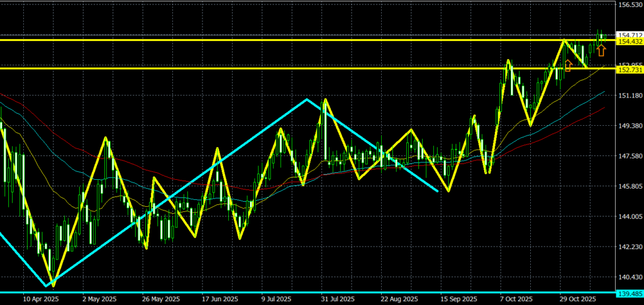Click the 156.530 price axis label
The width and height of the screenshot is (644, 305).
click(629, 5)
